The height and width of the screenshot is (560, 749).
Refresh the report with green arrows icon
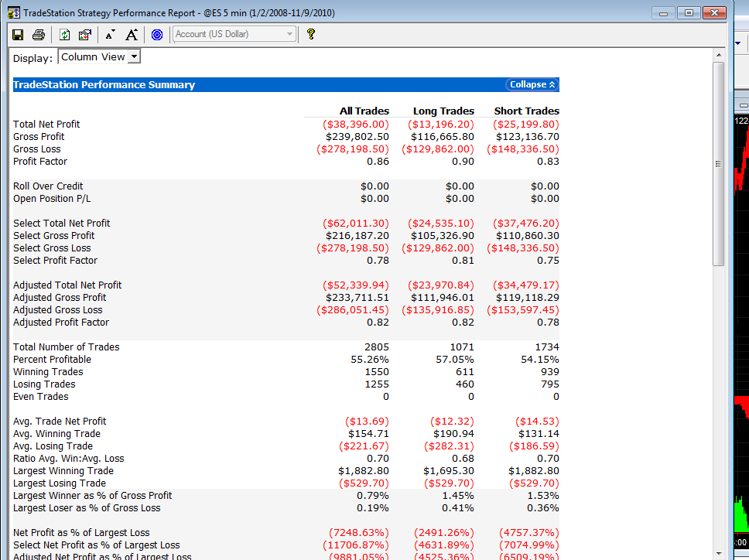[64, 34]
